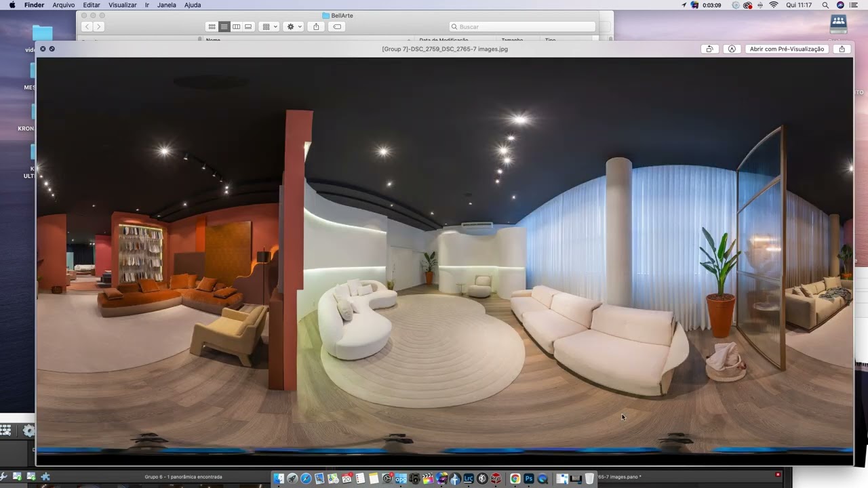Switch Finder to gallery view
The height and width of the screenshot is (488, 868).
pos(248,26)
